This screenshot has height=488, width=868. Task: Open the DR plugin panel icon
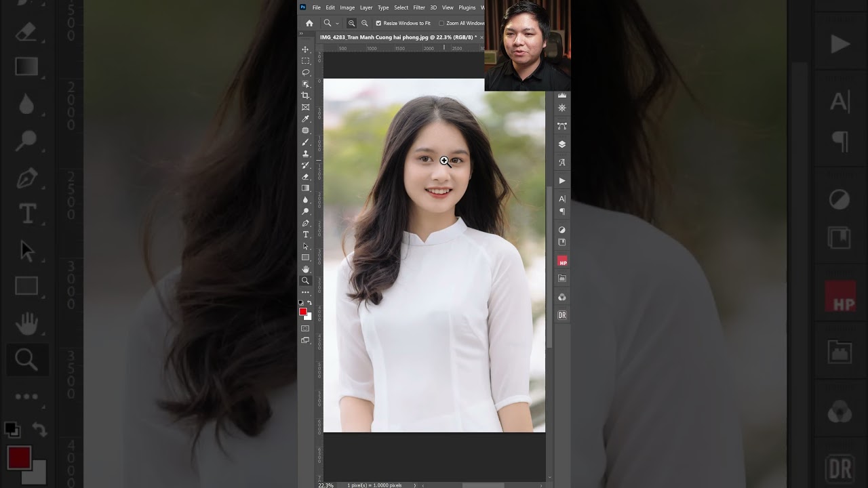(x=562, y=315)
